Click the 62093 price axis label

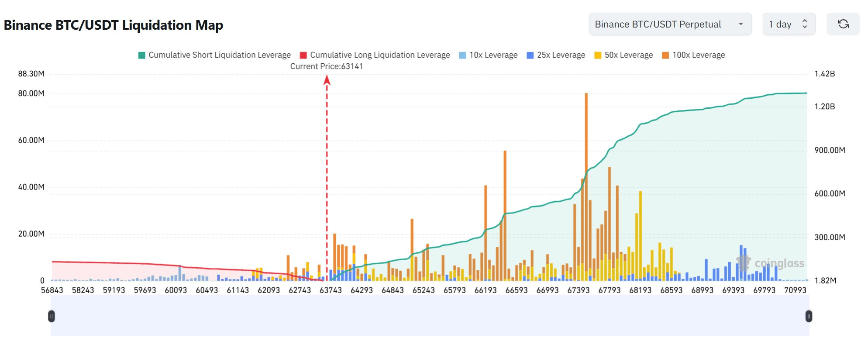click(x=269, y=290)
